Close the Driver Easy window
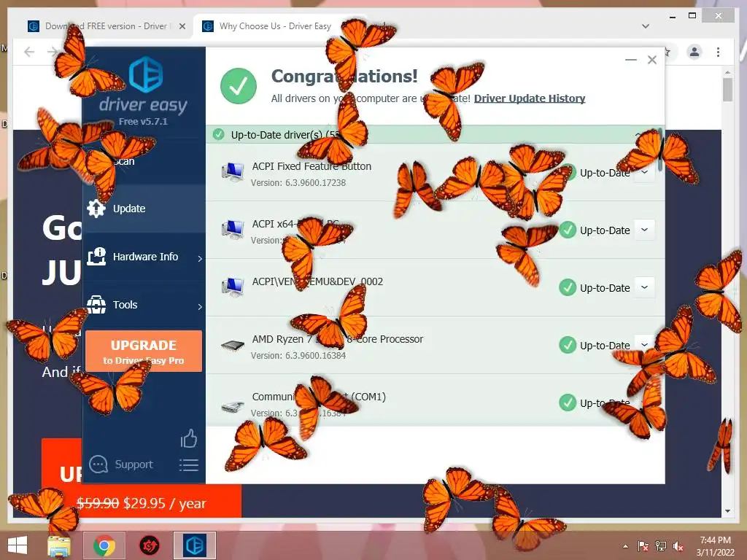Image resolution: width=747 pixels, height=560 pixels. tap(652, 60)
